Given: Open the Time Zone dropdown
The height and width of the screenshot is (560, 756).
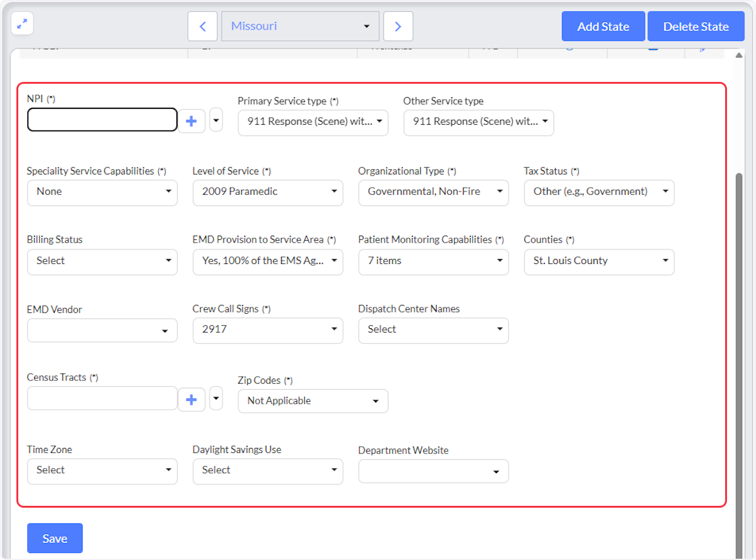Looking at the screenshot, I should [102, 471].
